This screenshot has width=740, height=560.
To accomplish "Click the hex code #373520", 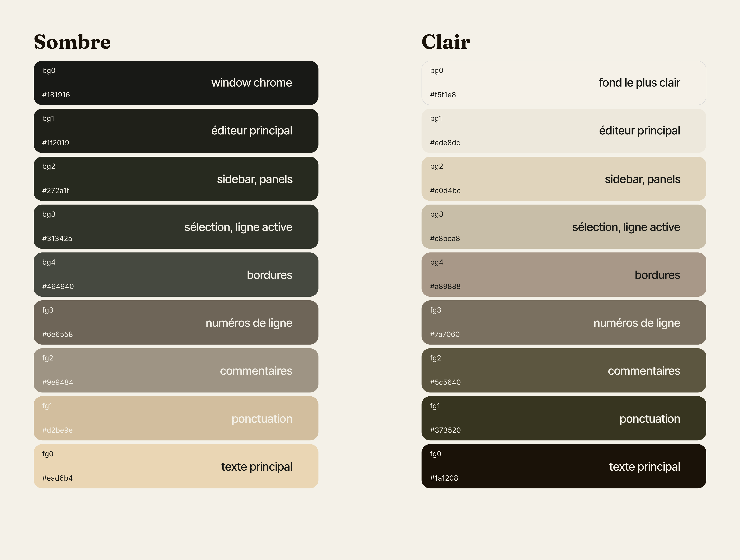I will coord(445,430).
